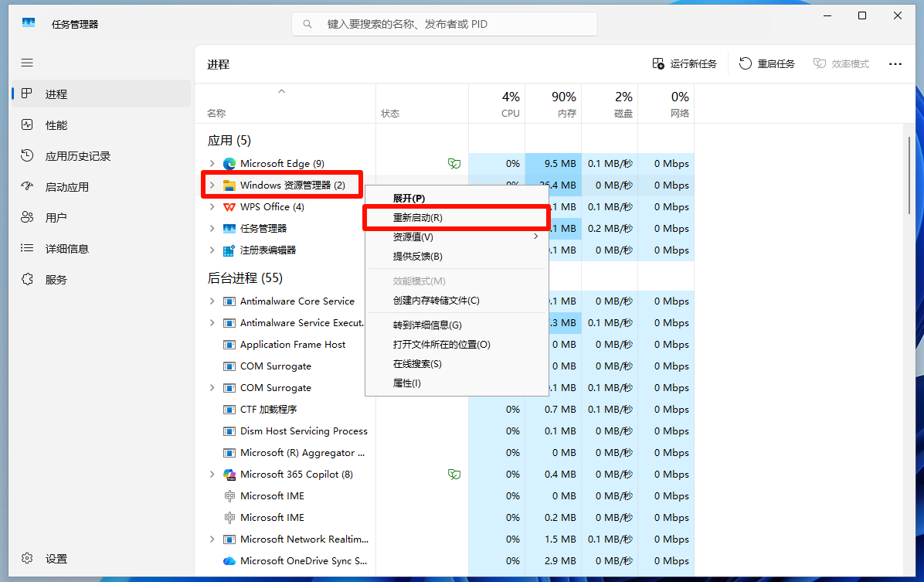Choose 属性(I) in context menu
Image resolution: width=924 pixels, height=582 pixels.
[457, 383]
